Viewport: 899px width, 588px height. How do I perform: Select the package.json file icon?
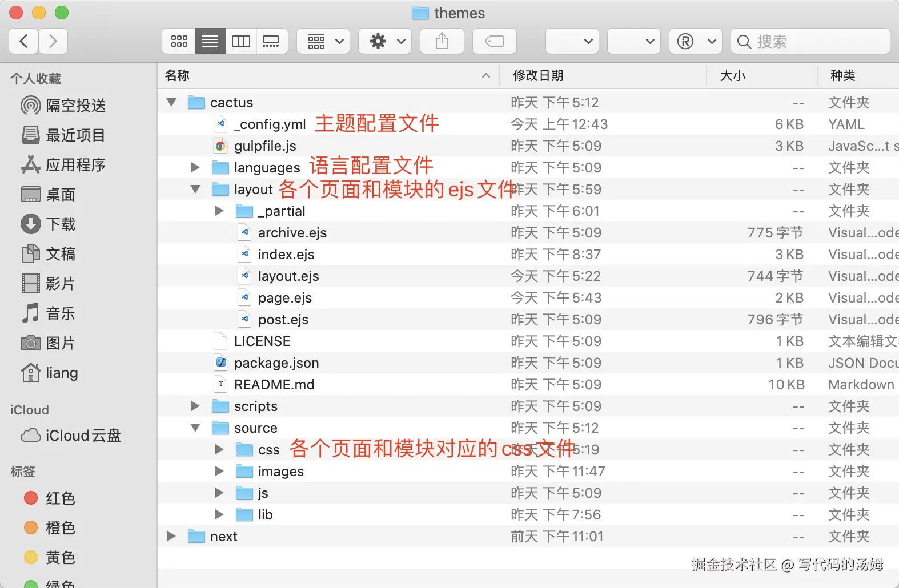coord(220,363)
